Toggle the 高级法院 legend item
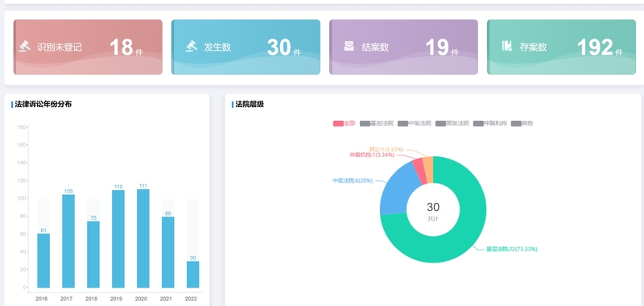Image resolution: width=644 pixels, height=306 pixels. [452, 123]
